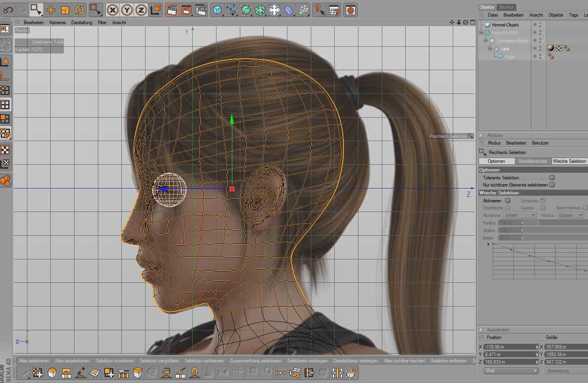Viewport: 588px width, 383px height.
Task: Open the Kameras menu
Action: pyautogui.click(x=57, y=23)
